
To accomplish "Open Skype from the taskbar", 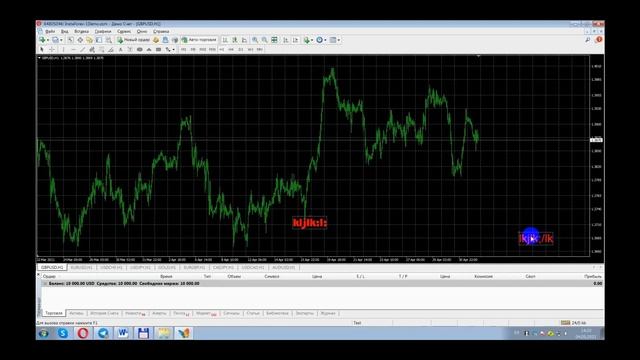I will pos(63,333).
